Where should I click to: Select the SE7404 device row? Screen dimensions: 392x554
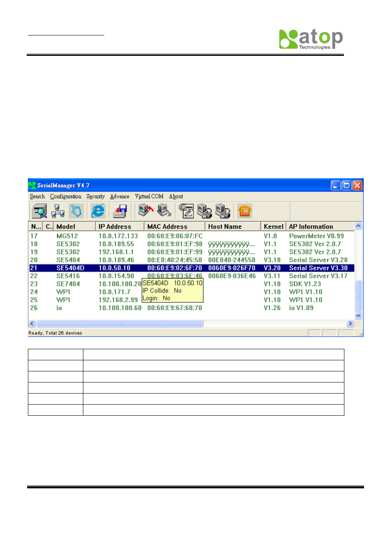click(191, 284)
